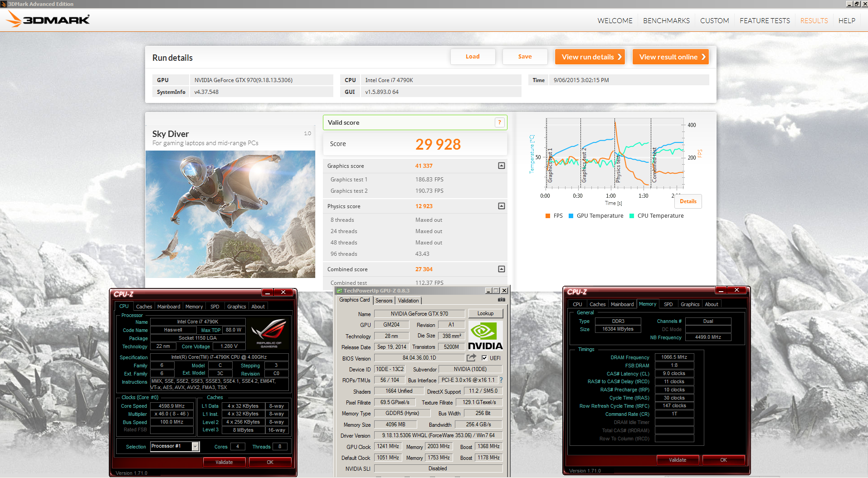Click the blue GPU Temperature legend swatch
868x478 pixels.
(x=571, y=216)
